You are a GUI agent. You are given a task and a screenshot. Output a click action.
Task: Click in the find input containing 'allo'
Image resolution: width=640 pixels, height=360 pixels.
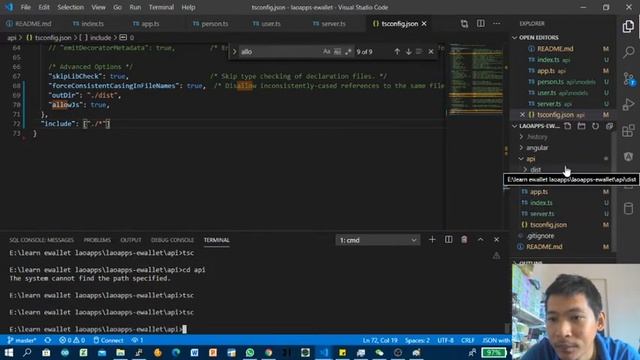279,52
